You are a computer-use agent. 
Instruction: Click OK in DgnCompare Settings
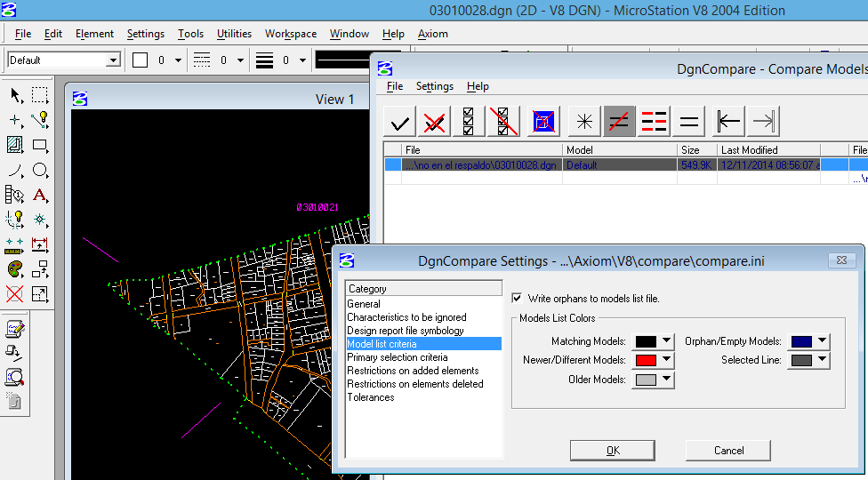click(x=613, y=450)
